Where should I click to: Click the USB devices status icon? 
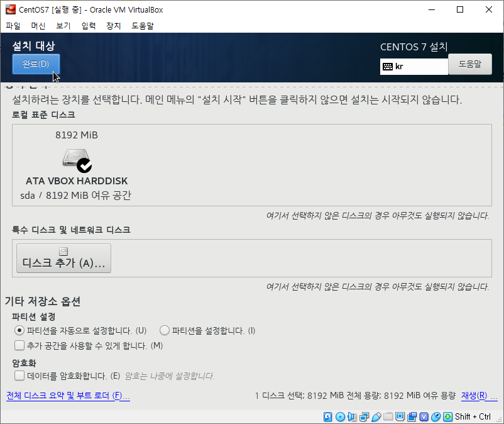376,416
